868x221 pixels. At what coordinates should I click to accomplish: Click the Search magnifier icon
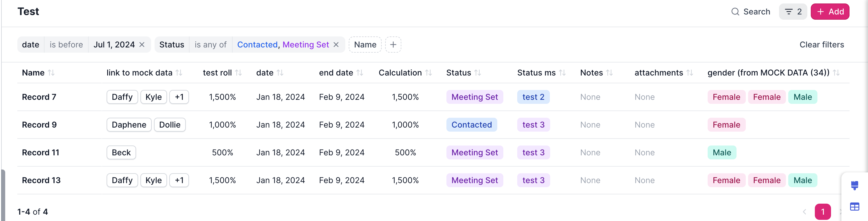[x=735, y=12]
